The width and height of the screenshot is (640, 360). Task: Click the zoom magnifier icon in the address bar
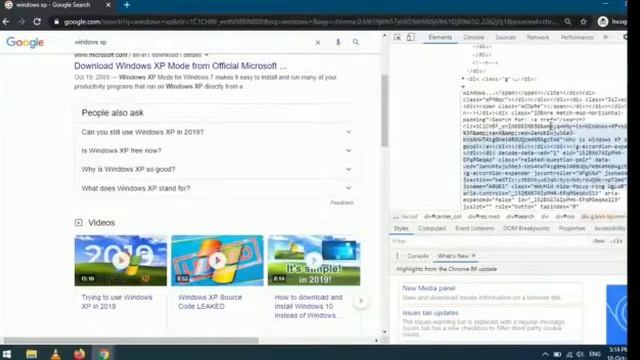coord(568,22)
